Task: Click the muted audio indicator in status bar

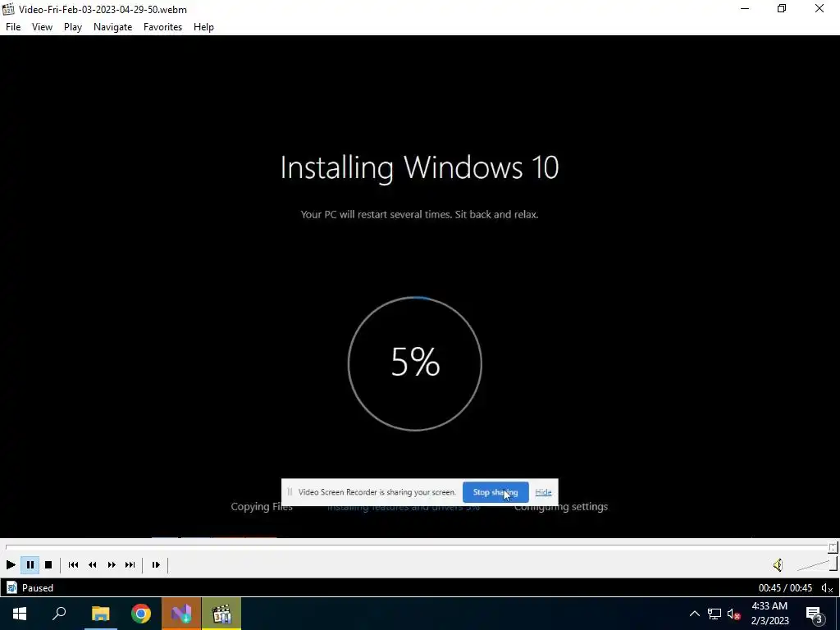Action: coord(827,588)
